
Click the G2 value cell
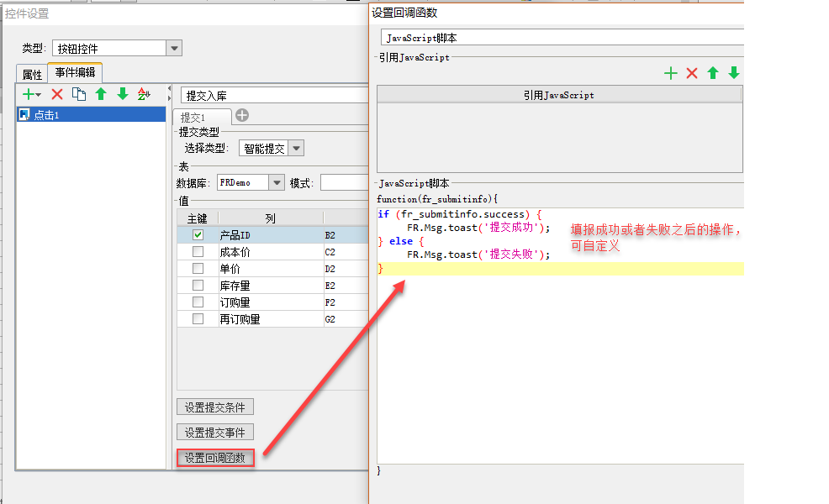click(x=346, y=319)
